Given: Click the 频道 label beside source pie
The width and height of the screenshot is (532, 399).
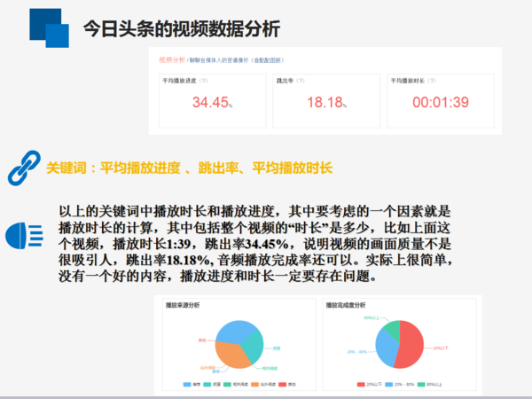Looking at the screenshot, I should click(x=277, y=348).
